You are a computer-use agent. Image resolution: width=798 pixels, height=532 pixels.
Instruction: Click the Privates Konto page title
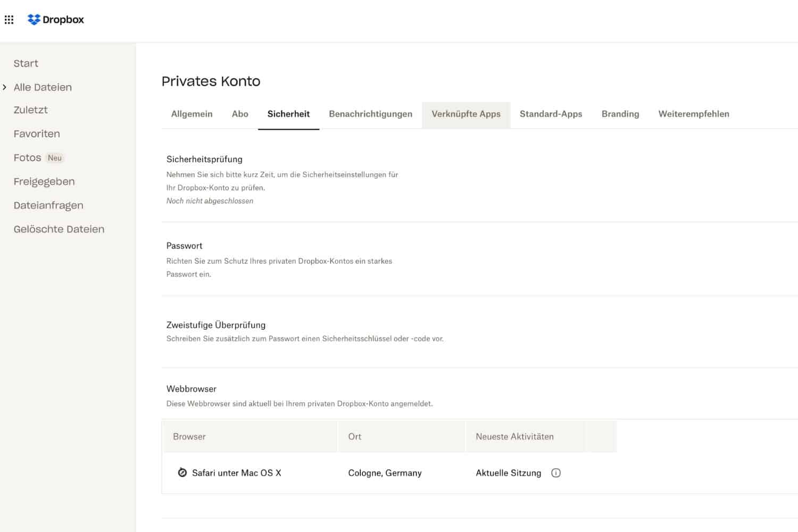pyautogui.click(x=211, y=81)
